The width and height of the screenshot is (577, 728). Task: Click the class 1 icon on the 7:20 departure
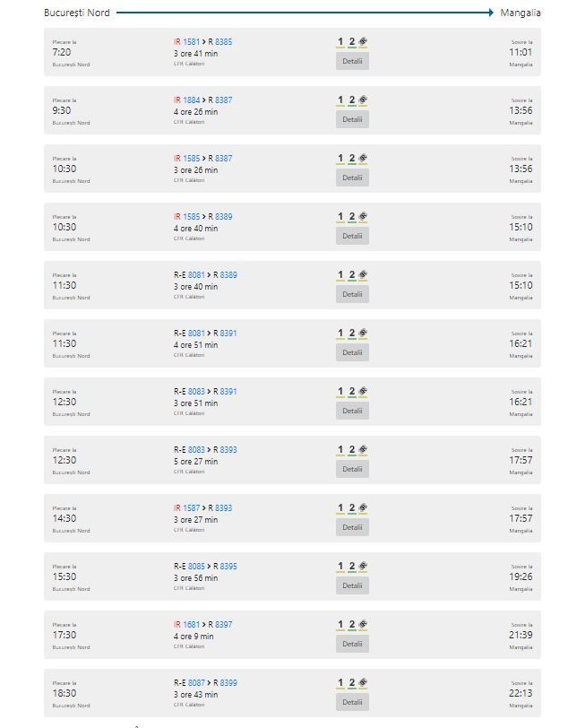pyautogui.click(x=340, y=42)
